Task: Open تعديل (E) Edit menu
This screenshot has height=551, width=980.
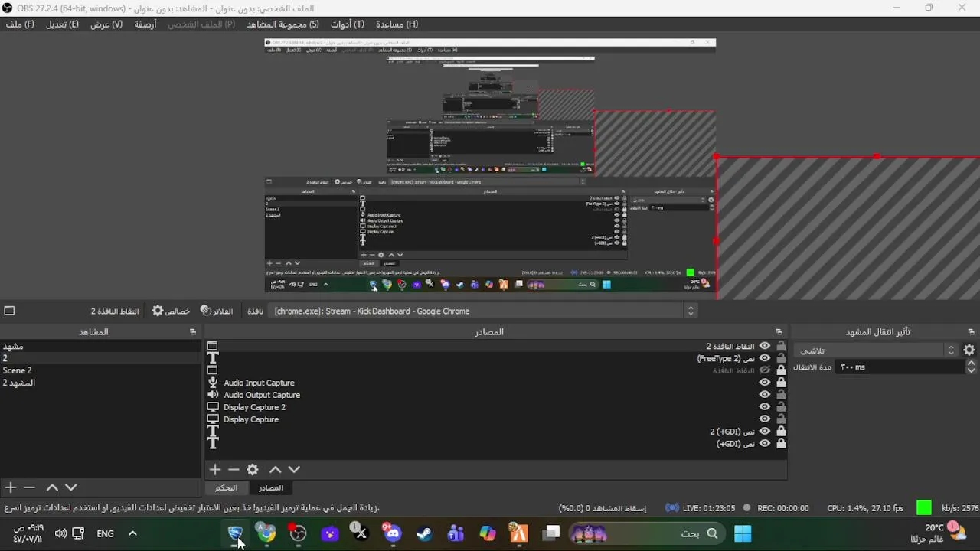Action: pos(62,24)
